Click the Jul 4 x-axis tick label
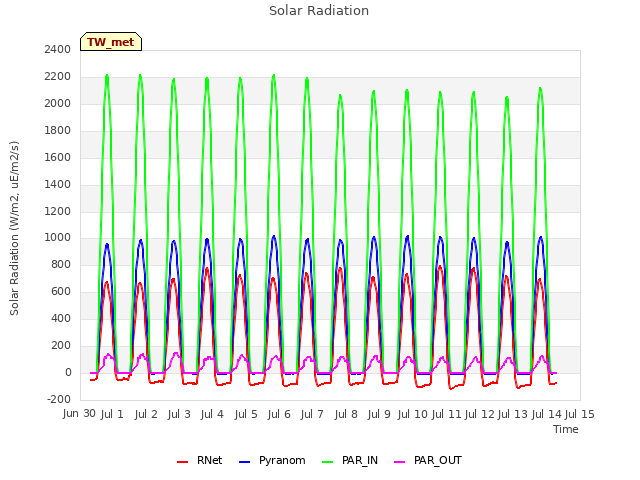 point(212,414)
